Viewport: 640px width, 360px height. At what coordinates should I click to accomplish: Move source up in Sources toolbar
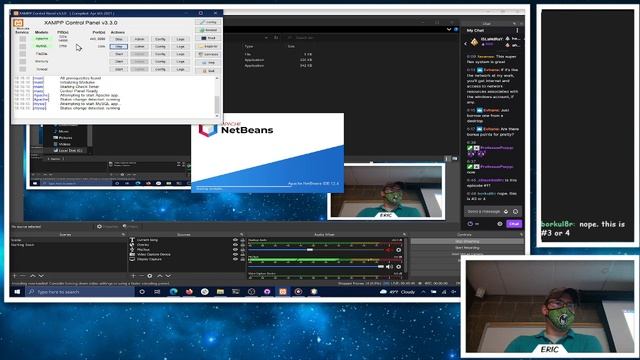pyautogui.click(x=160, y=276)
